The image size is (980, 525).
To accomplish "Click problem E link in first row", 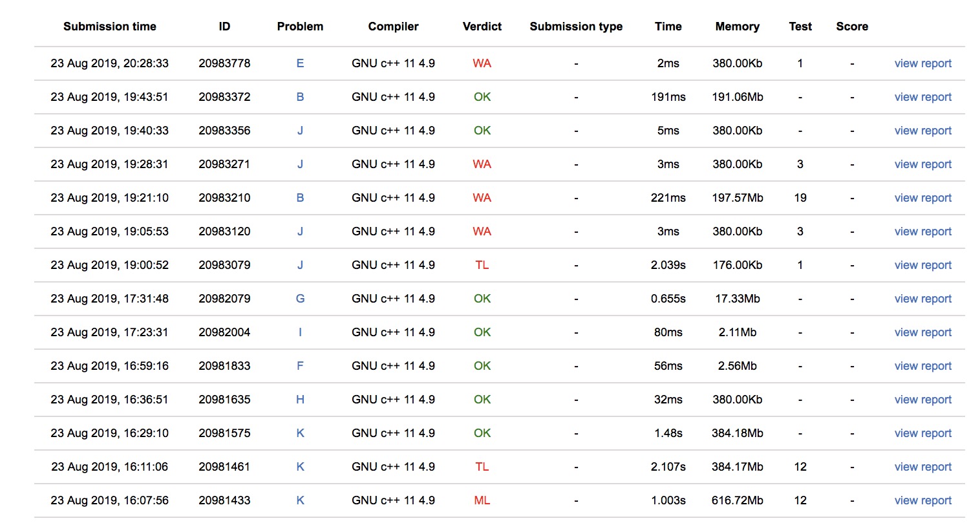I will 300,63.
